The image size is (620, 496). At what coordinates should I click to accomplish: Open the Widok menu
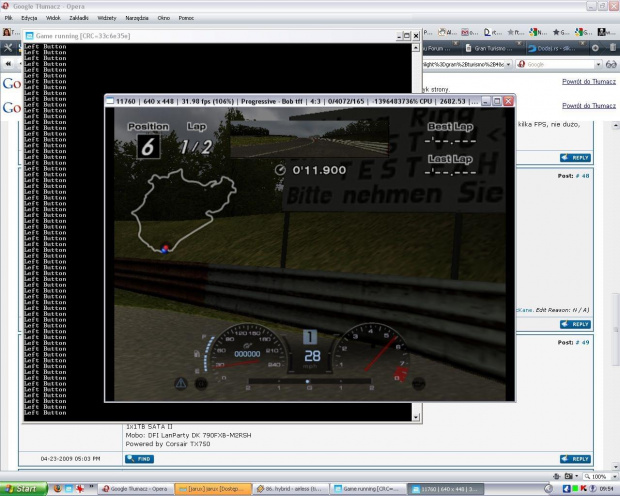coord(53,18)
